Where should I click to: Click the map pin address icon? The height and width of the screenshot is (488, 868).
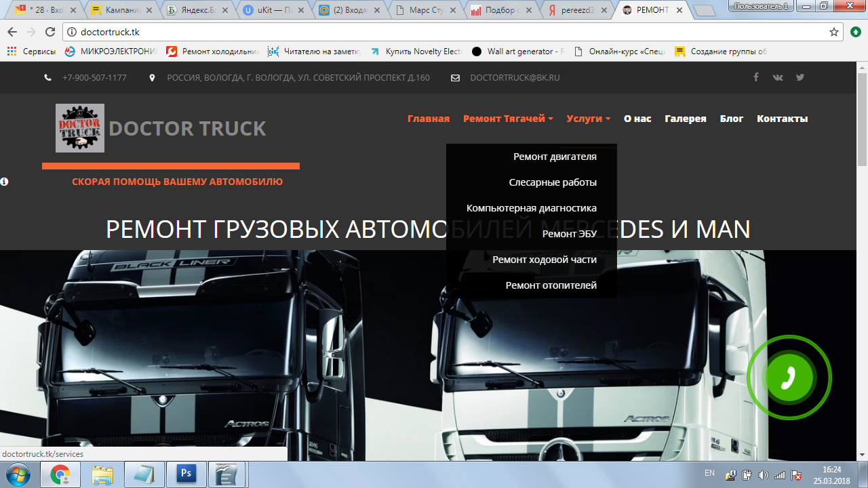pyautogui.click(x=153, y=78)
